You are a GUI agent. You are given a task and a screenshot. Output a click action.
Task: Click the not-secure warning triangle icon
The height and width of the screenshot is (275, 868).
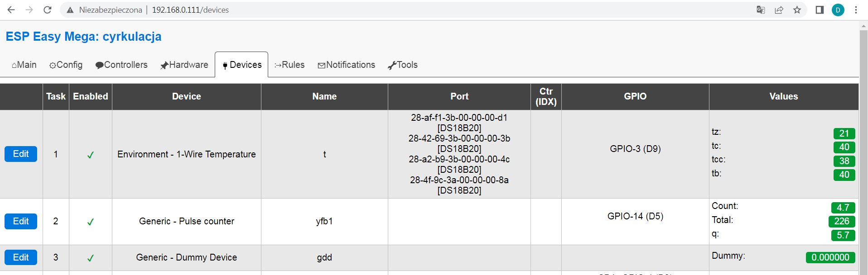[70, 10]
